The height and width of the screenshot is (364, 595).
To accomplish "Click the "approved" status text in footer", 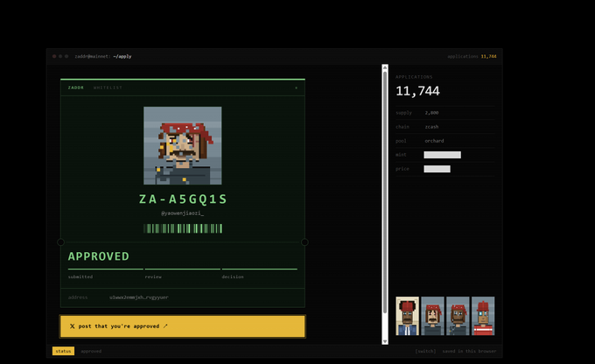I will (91, 351).
